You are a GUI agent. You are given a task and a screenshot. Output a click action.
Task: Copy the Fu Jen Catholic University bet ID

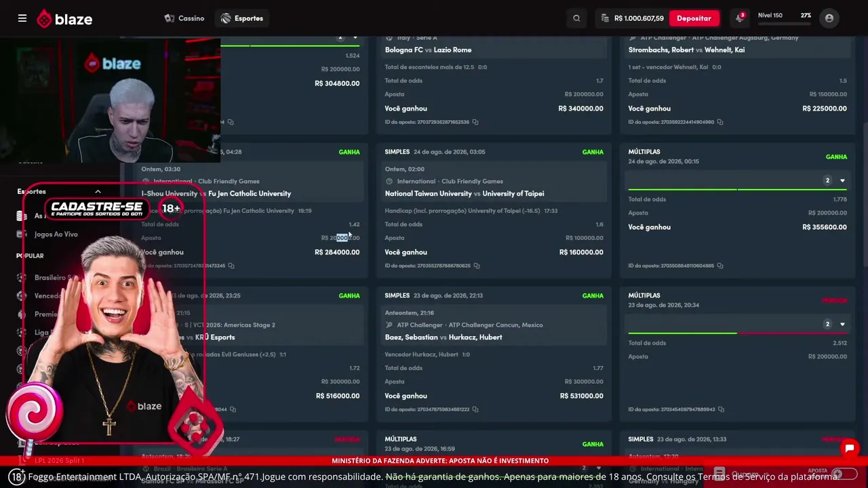point(231,266)
